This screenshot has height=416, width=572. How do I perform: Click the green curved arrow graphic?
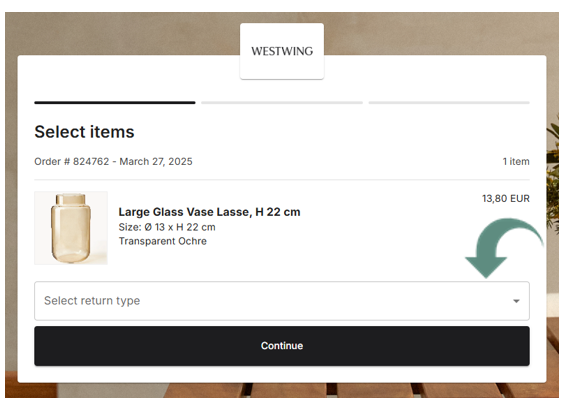[x=503, y=247]
